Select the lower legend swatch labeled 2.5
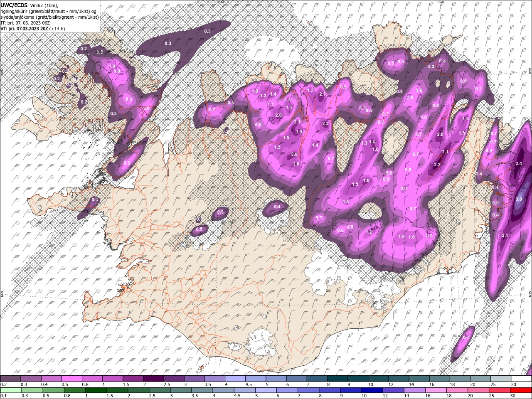532x399 pixels. tap(160, 390)
